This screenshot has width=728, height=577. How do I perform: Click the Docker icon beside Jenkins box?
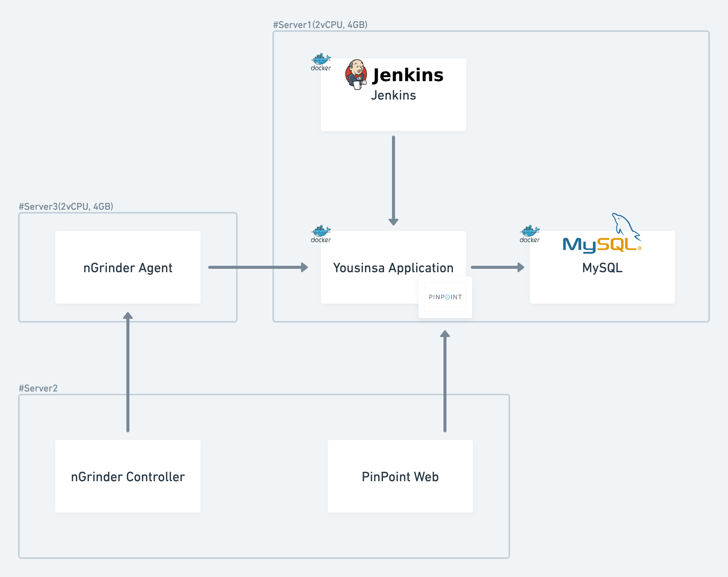pyautogui.click(x=321, y=62)
